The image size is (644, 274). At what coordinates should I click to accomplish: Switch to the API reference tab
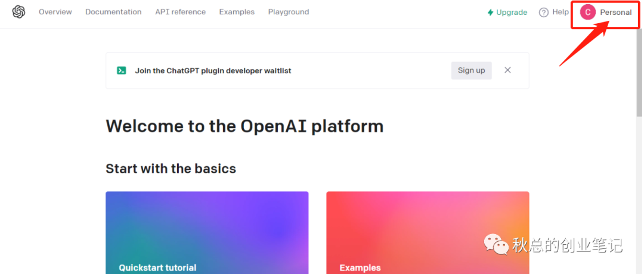point(180,12)
